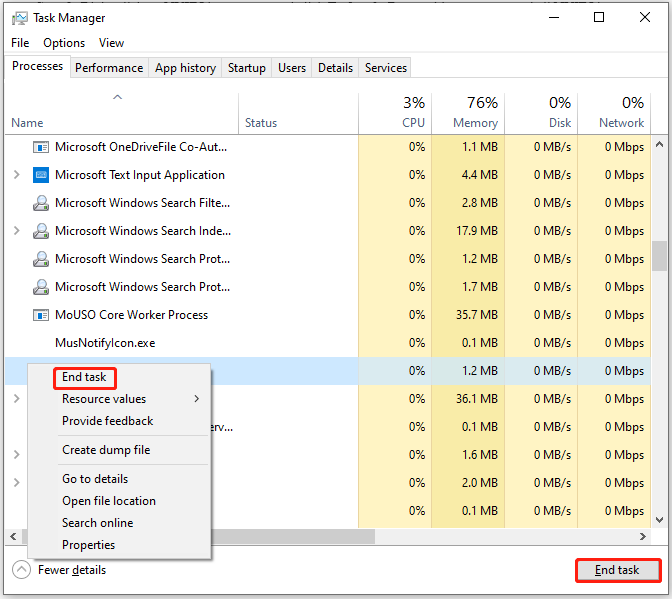Screen dimensions: 672x599
Task: Select the MusNotifyIcon.exe process row
Action: pos(328,343)
